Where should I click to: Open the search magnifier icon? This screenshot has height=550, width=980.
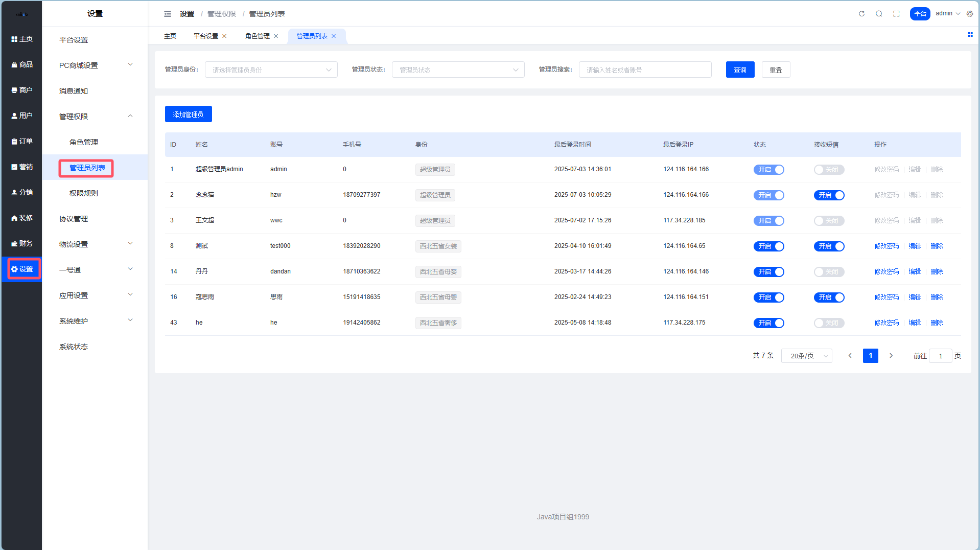pyautogui.click(x=879, y=14)
